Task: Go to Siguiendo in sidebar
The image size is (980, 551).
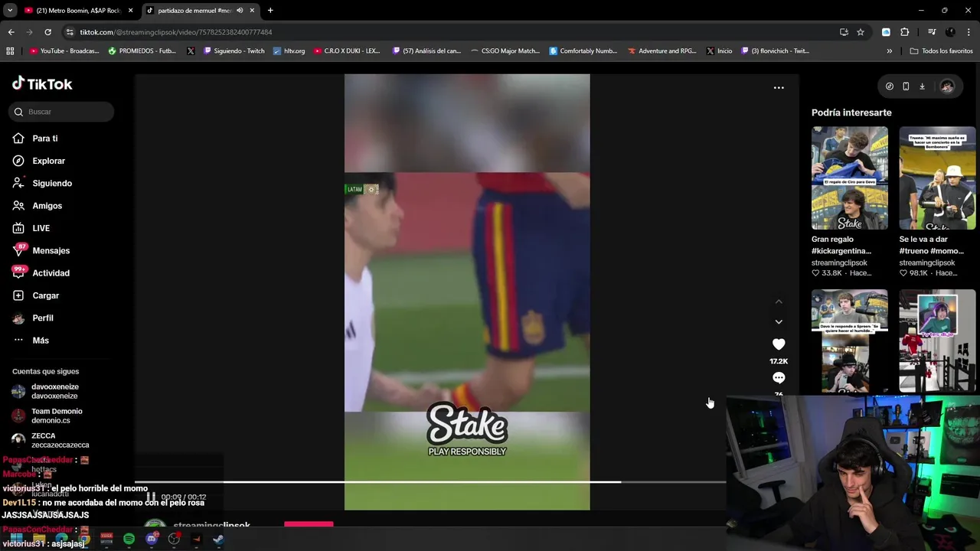Action: point(42,184)
